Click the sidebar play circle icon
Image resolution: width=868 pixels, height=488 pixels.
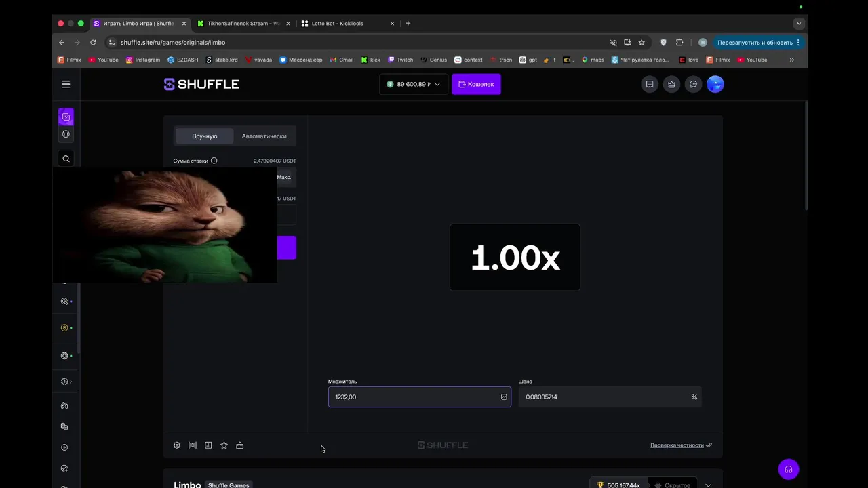click(x=64, y=447)
